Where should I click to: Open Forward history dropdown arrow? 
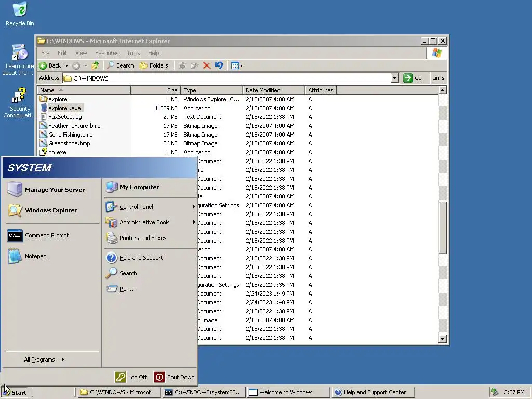tap(86, 65)
